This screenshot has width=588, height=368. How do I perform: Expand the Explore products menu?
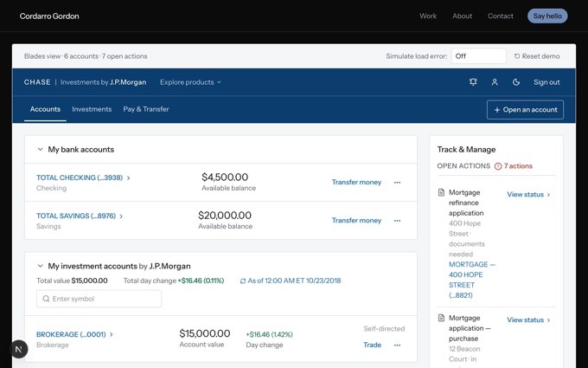point(190,82)
